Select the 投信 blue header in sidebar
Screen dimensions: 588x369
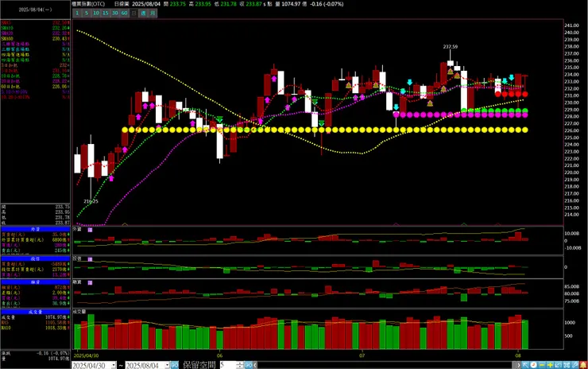click(x=35, y=258)
